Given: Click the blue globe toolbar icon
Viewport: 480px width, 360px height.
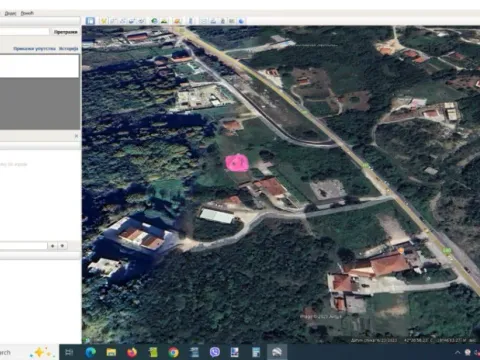Looking at the screenshot, I should 241,21.
